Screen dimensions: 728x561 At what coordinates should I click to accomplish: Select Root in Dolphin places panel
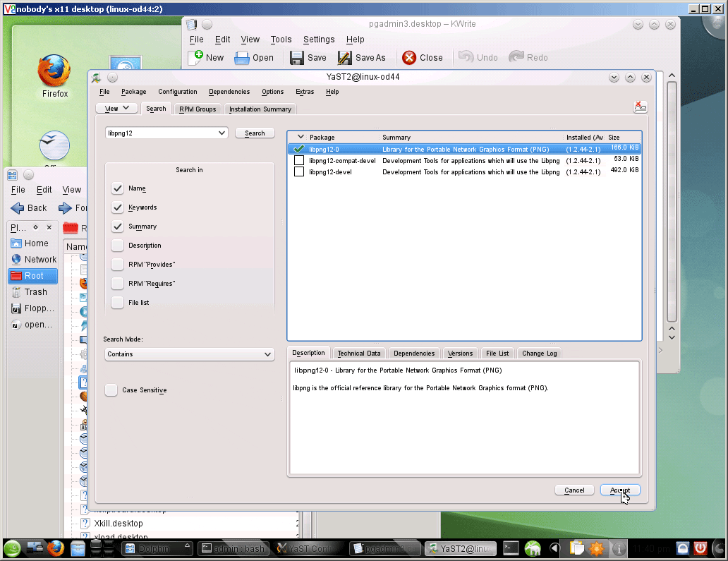(32, 276)
